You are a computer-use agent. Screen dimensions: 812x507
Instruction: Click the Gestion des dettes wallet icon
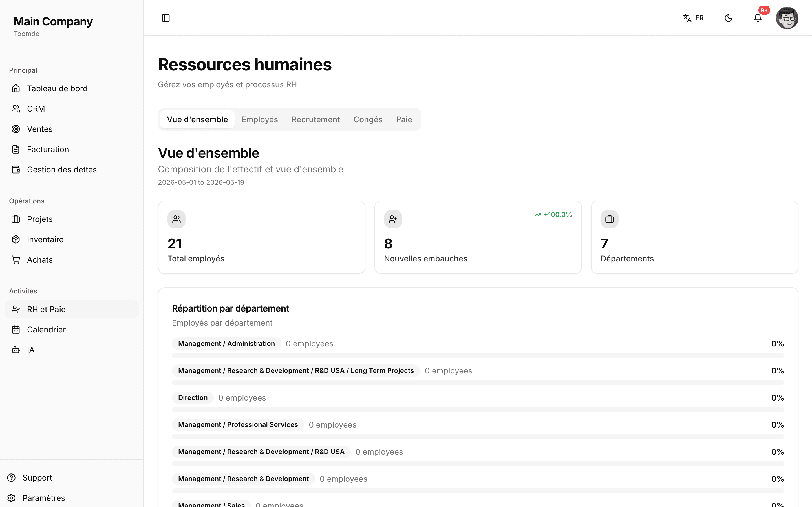16,170
